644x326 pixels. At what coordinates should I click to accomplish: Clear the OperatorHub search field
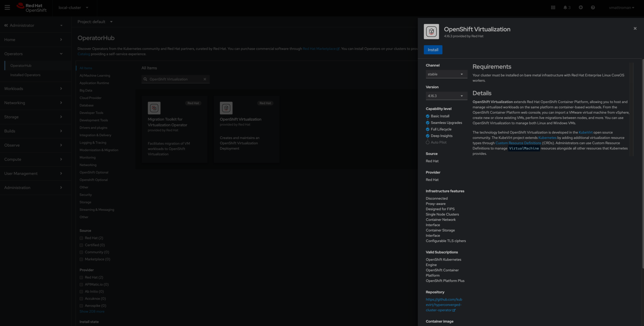click(x=205, y=79)
